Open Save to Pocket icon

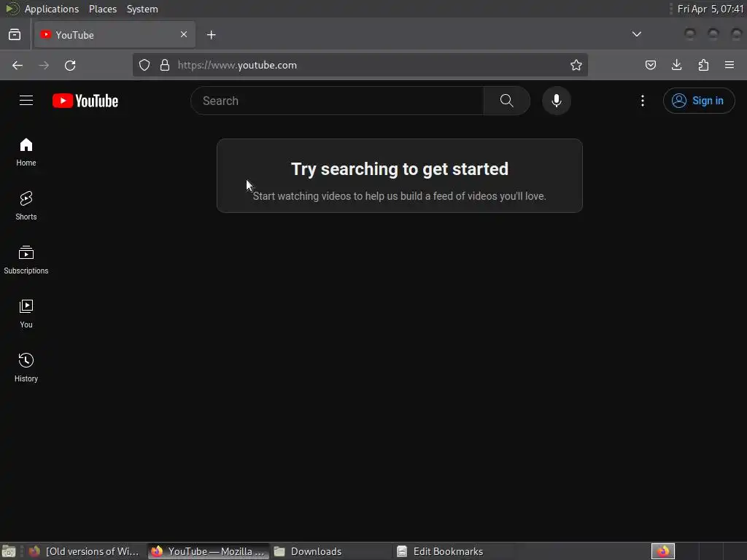[x=650, y=65]
